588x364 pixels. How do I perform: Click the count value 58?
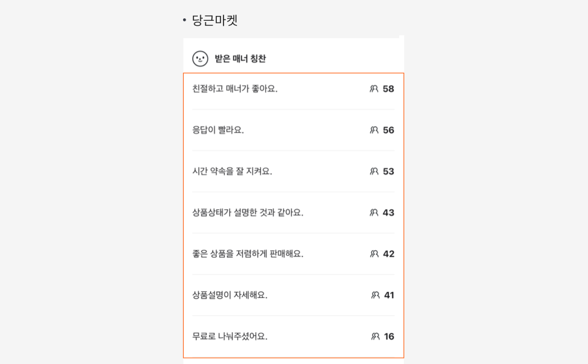point(388,89)
